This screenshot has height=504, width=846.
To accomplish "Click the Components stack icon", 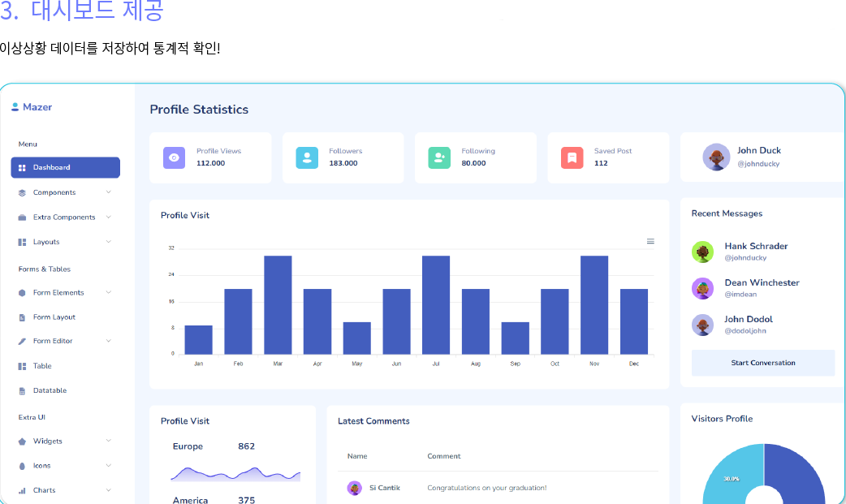I will tap(22, 192).
